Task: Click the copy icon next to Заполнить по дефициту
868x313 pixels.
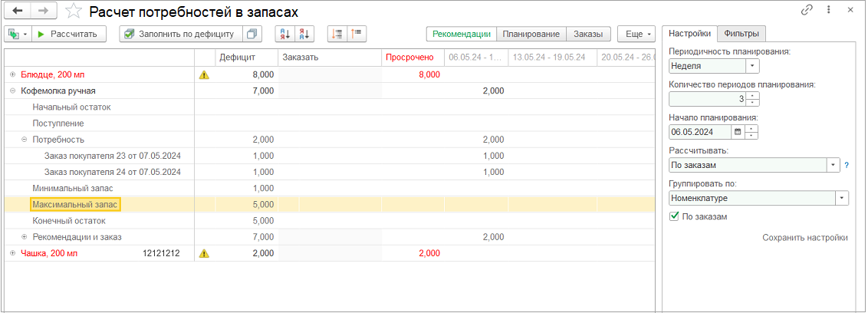Action: coord(252,34)
